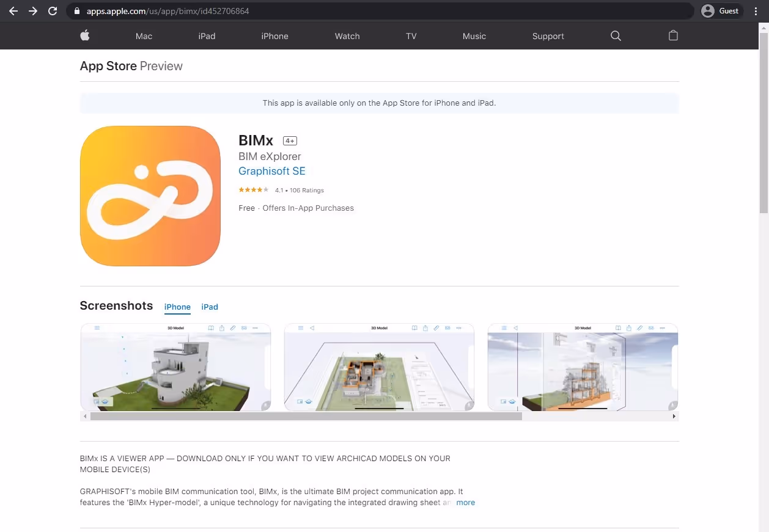Open the Watch menu item
Image resolution: width=769 pixels, height=532 pixels.
(347, 36)
